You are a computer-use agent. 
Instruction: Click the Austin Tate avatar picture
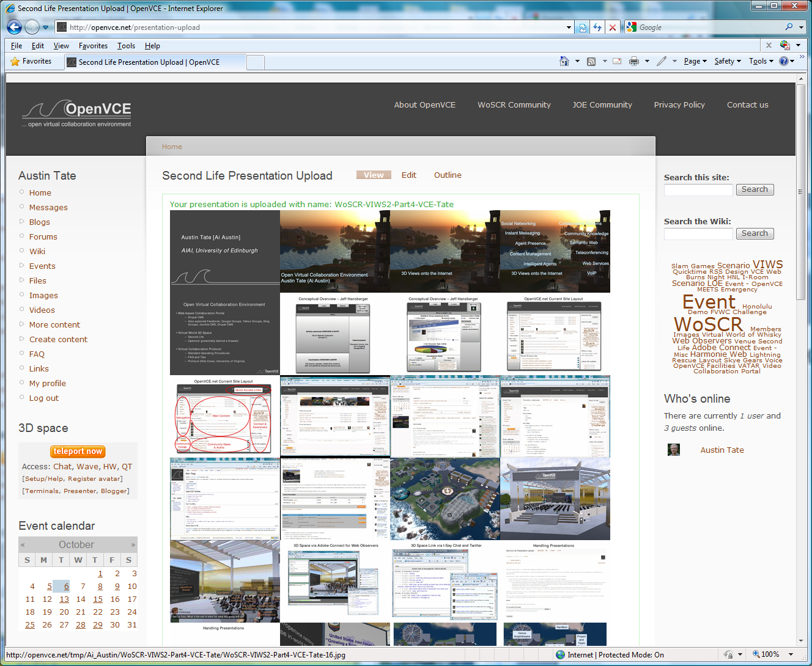coord(673,450)
